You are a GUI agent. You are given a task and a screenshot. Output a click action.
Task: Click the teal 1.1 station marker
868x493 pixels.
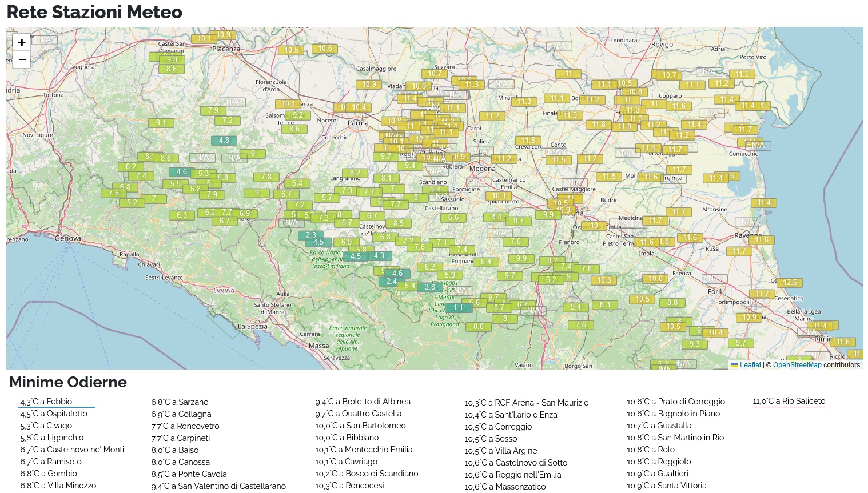[459, 308]
